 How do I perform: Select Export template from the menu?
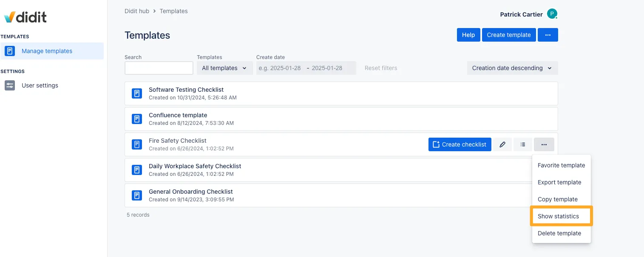(x=561, y=182)
